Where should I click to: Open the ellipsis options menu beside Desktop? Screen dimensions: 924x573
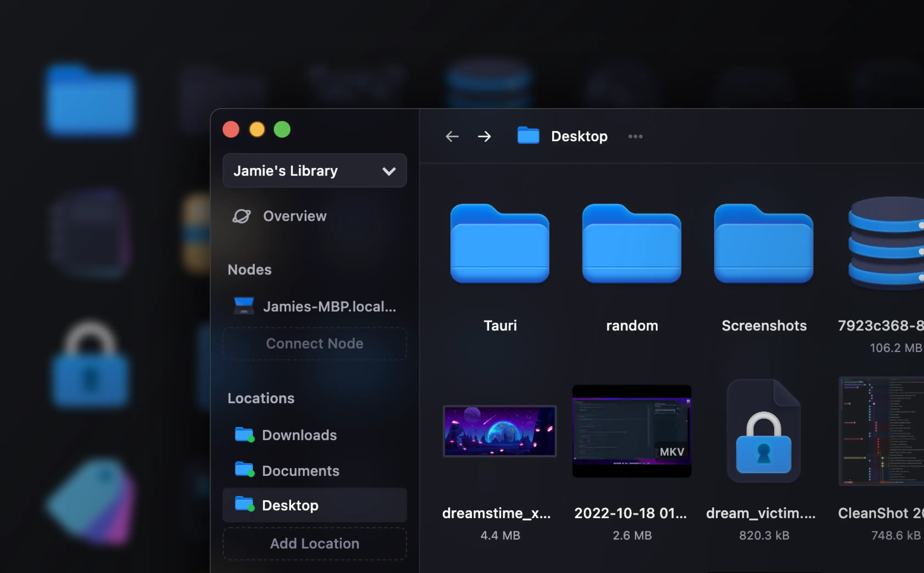click(635, 137)
